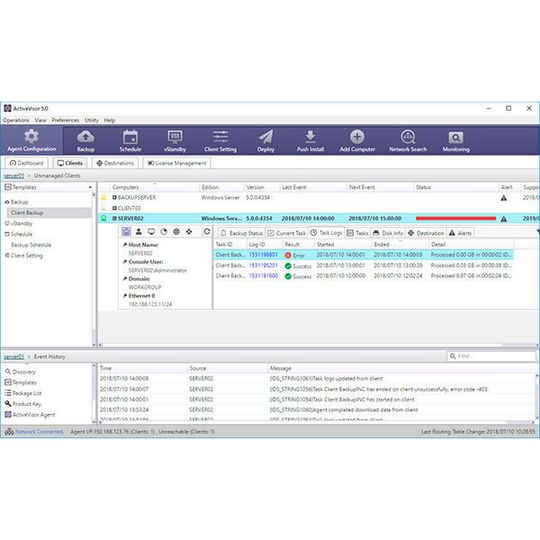
Task: Open the Current Task tab
Action: click(287, 233)
